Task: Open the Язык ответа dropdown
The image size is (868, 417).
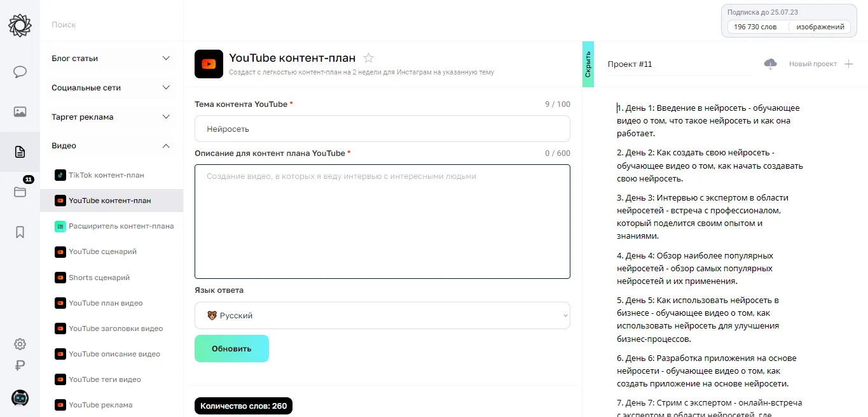Action: tap(382, 315)
